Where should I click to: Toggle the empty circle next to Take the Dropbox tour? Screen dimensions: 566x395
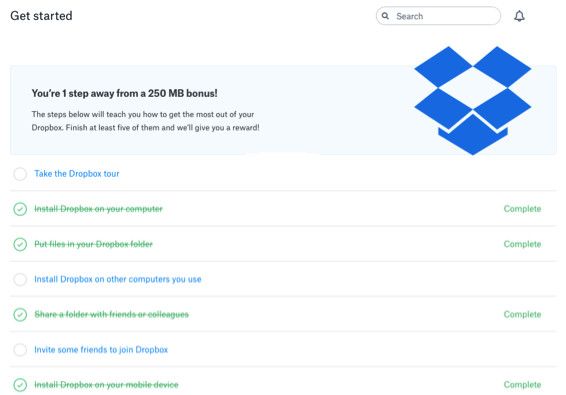tap(20, 174)
